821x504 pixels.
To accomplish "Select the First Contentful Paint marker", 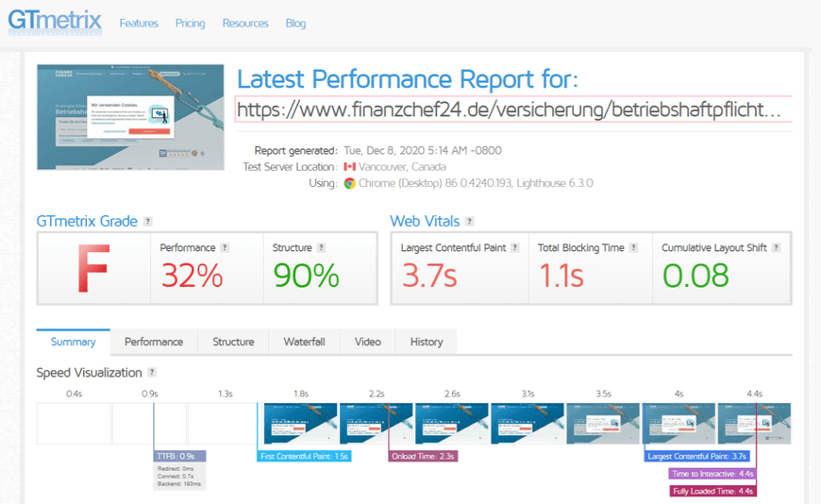I will [304, 456].
